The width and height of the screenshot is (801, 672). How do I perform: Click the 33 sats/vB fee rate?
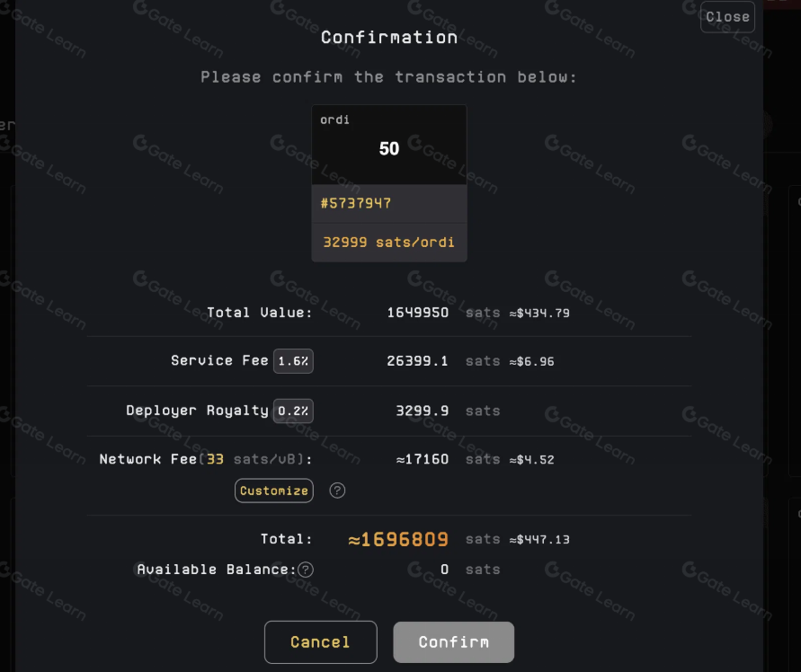(215, 460)
